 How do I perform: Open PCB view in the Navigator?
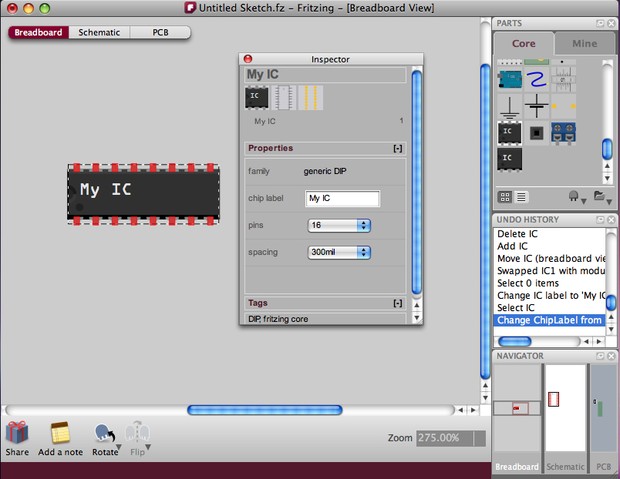(x=603, y=467)
